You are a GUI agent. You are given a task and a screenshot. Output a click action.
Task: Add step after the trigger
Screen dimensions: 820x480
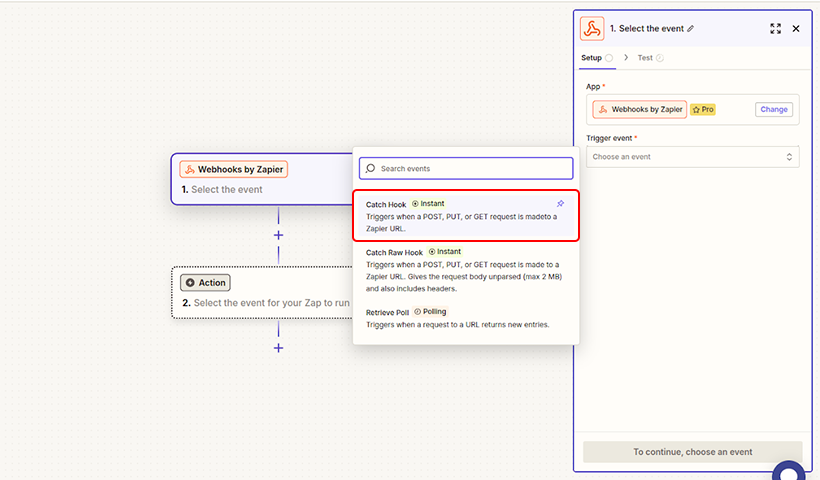[x=278, y=235]
